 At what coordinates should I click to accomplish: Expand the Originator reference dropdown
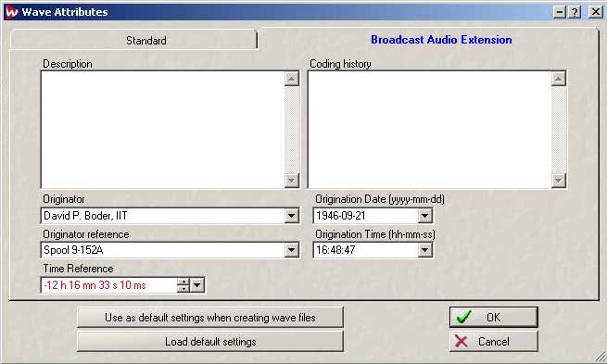(x=292, y=250)
